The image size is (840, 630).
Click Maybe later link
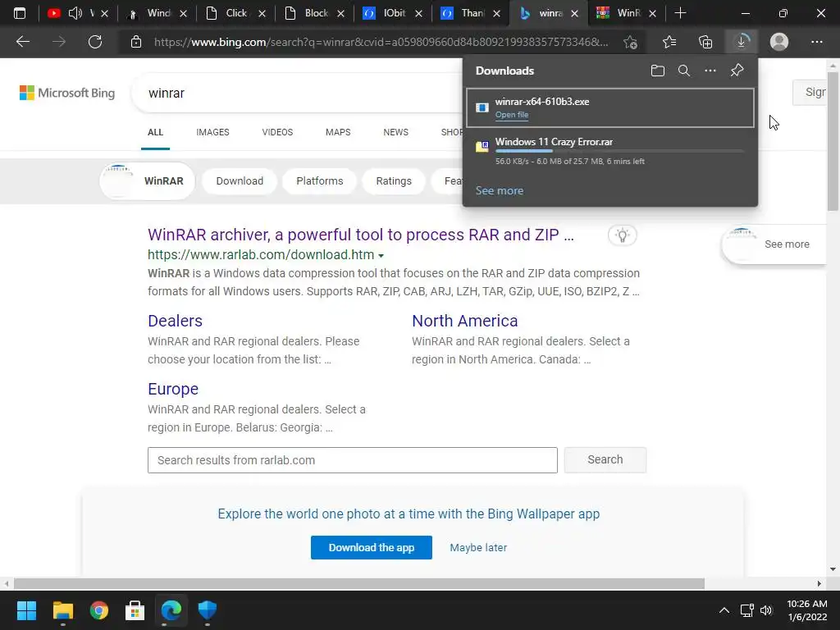(478, 547)
